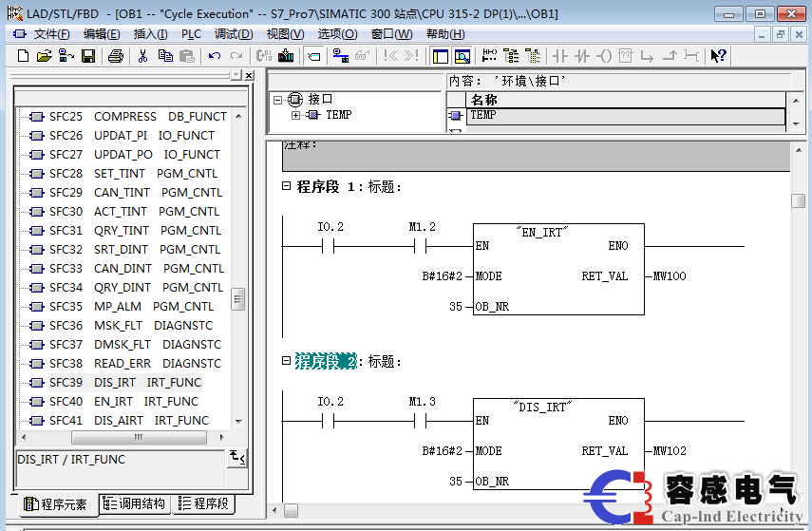Select the M1.3 contact in network 2
Screen dimensions: 812x531
pyautogui.click(x=421, y=421)
